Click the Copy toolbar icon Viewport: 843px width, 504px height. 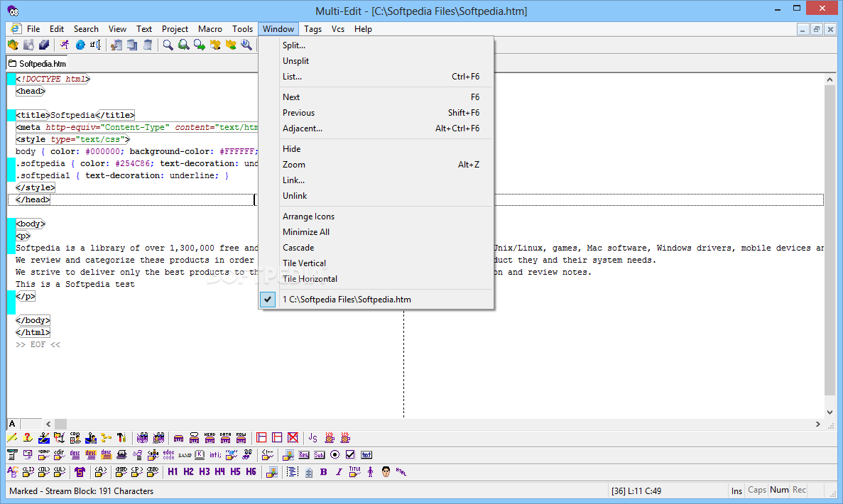pyautogui.click(x=131, y=45)
